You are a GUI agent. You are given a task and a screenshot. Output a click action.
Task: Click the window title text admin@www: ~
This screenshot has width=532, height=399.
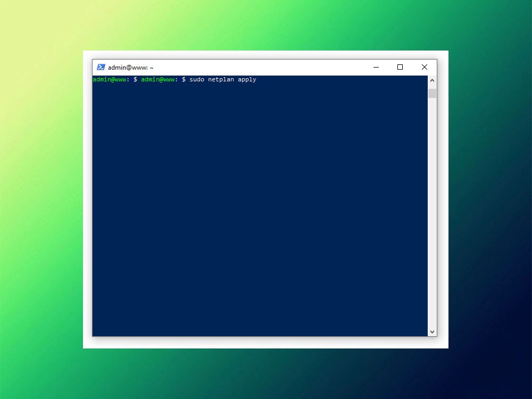coord(131,68)
